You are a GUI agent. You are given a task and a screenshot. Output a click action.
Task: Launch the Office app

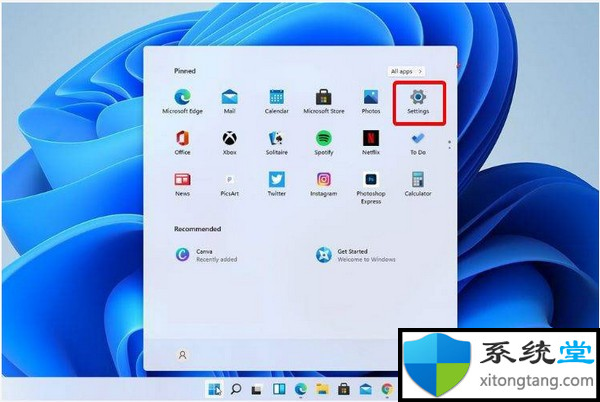[183, 143]
